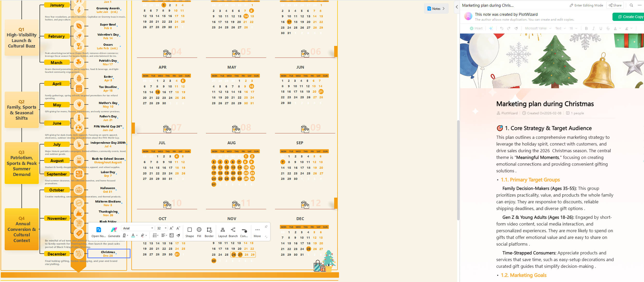Screen dimensions: 644x282
Task: Click the Layout icon
Action: [223, 230]
